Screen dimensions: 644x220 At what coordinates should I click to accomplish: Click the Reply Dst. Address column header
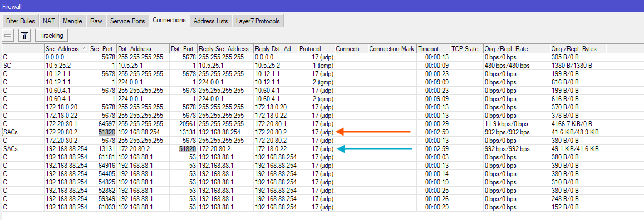(276, 49)
